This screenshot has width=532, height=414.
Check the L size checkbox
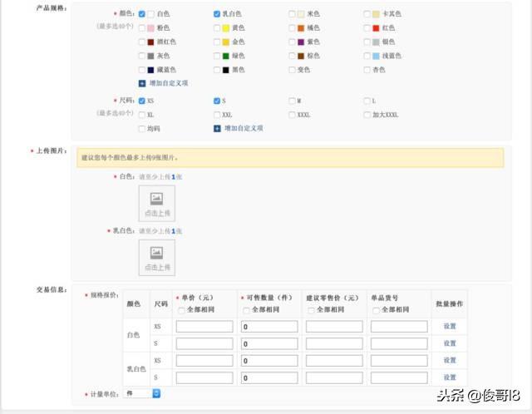pos(367,101)
